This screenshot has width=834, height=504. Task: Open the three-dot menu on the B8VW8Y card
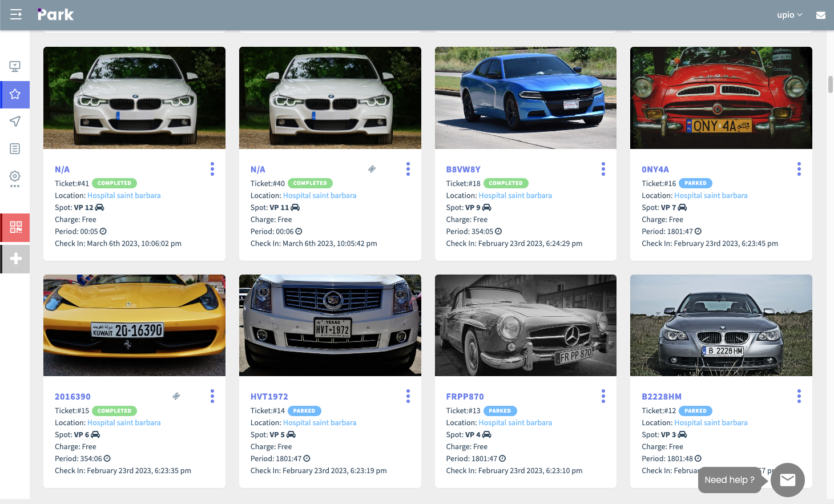[x=603, y=169]
